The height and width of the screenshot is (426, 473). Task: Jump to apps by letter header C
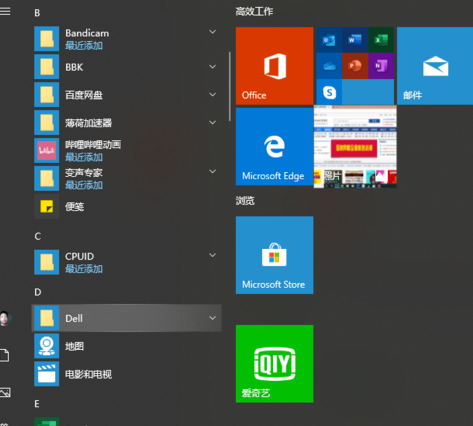38,236
